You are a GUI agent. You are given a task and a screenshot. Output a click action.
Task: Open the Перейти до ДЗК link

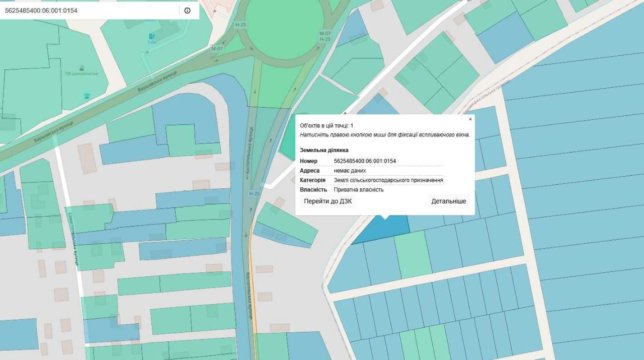(328, 201)
